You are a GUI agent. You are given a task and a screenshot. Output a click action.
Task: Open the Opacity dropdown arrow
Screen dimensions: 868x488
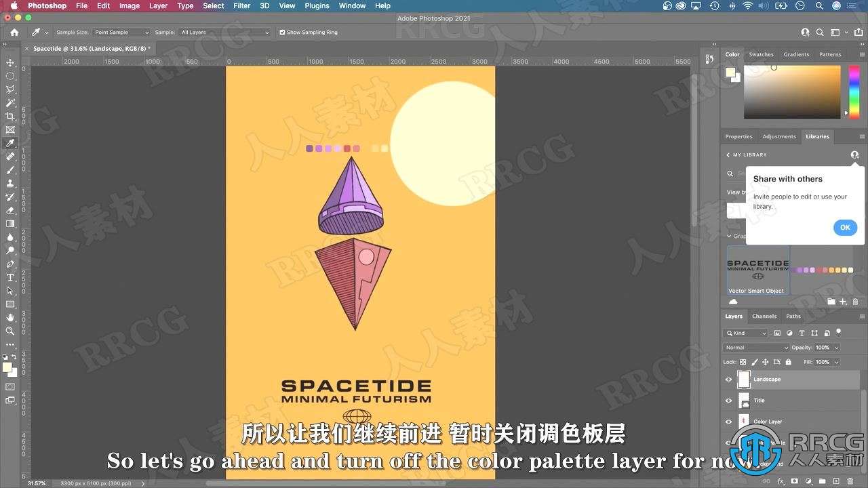coord(836,348)
